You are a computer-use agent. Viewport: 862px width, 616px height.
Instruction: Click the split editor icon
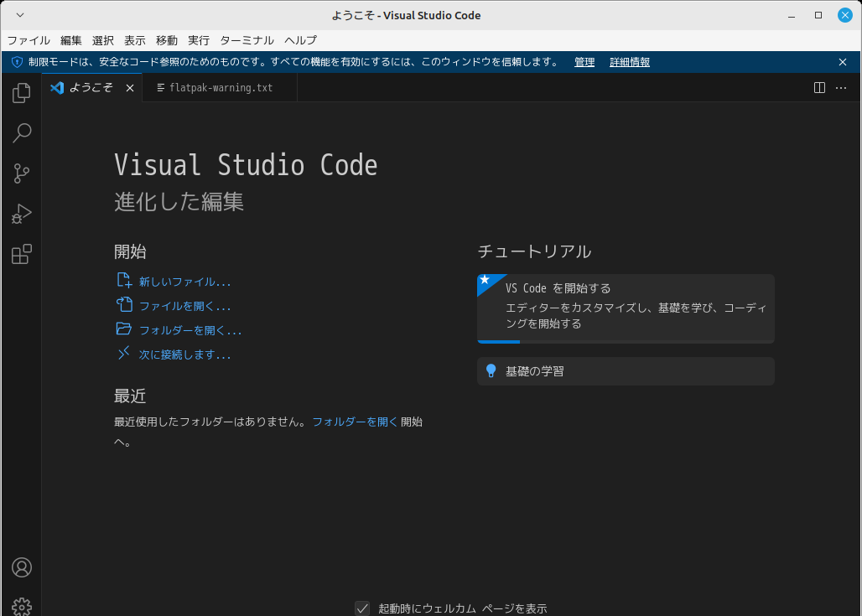[x=819, y=88]
